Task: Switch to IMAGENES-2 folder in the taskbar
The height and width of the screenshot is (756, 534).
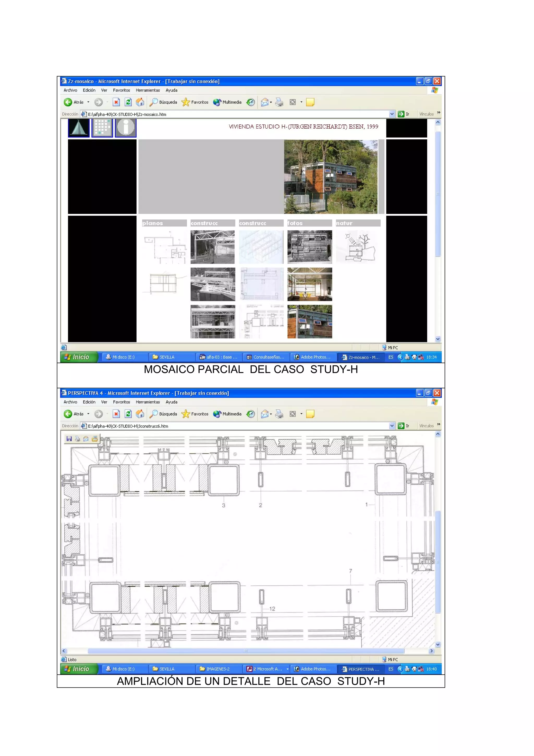Action: 218,669
